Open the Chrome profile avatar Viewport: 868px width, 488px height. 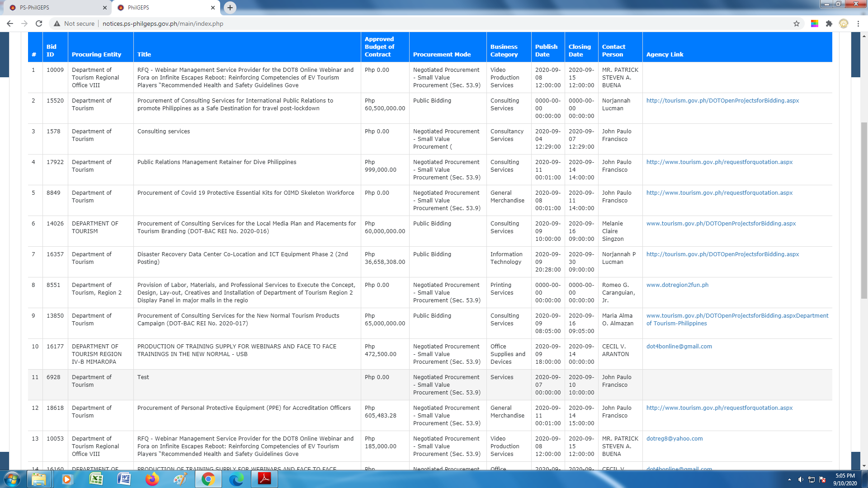(844, 23)
